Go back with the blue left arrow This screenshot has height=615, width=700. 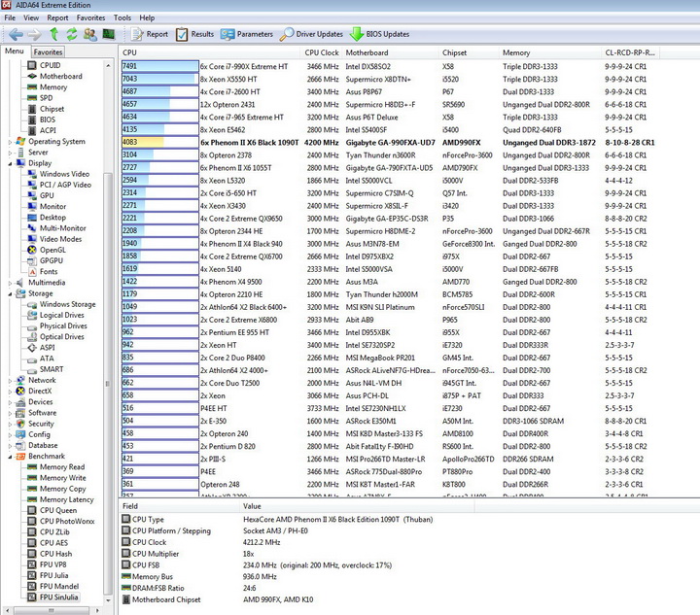click(16, 34)
